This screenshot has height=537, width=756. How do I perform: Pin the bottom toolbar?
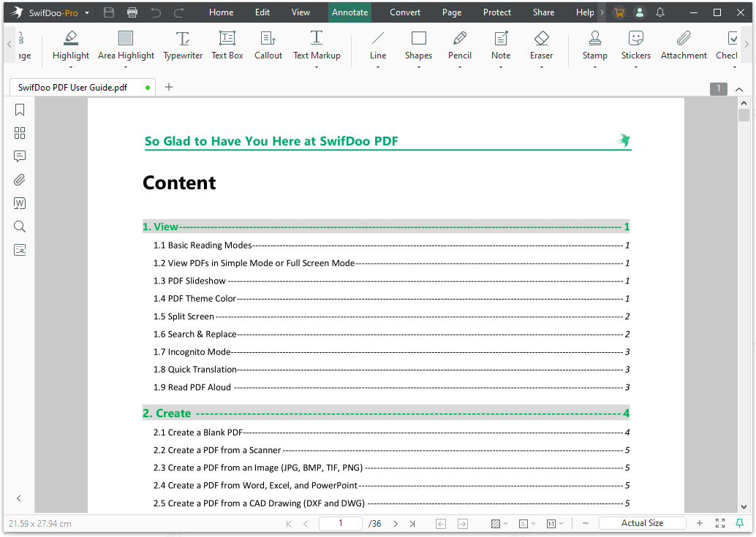point(741,523)
